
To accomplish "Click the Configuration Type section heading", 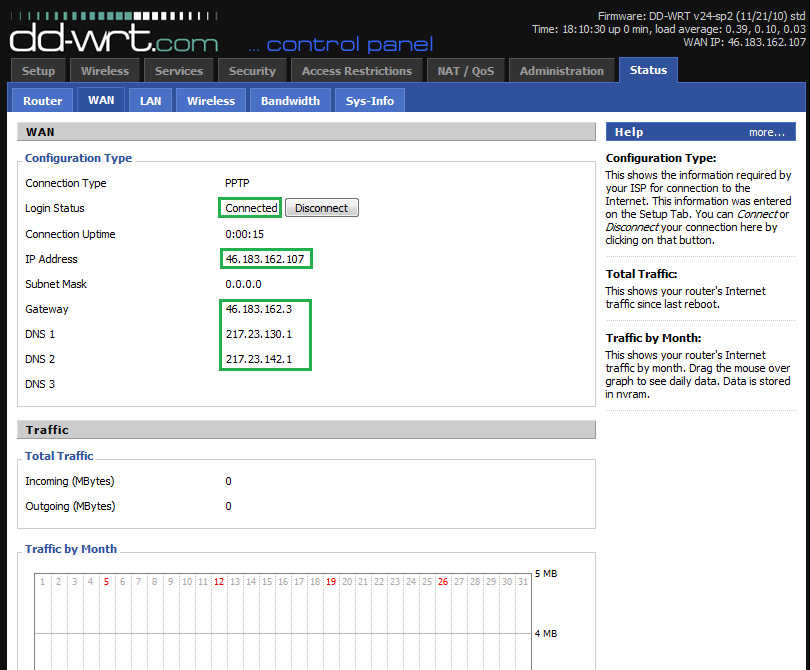I will coord(79,158).
